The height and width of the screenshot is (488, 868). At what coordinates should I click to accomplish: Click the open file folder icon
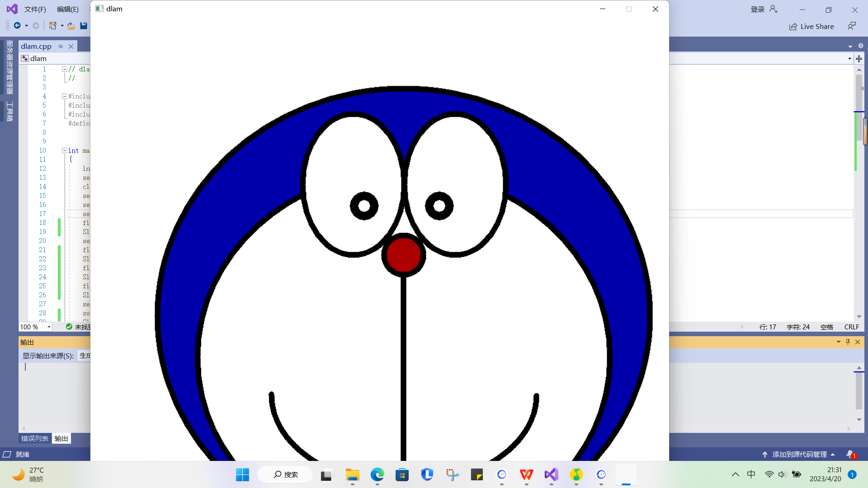click(71, 26)
